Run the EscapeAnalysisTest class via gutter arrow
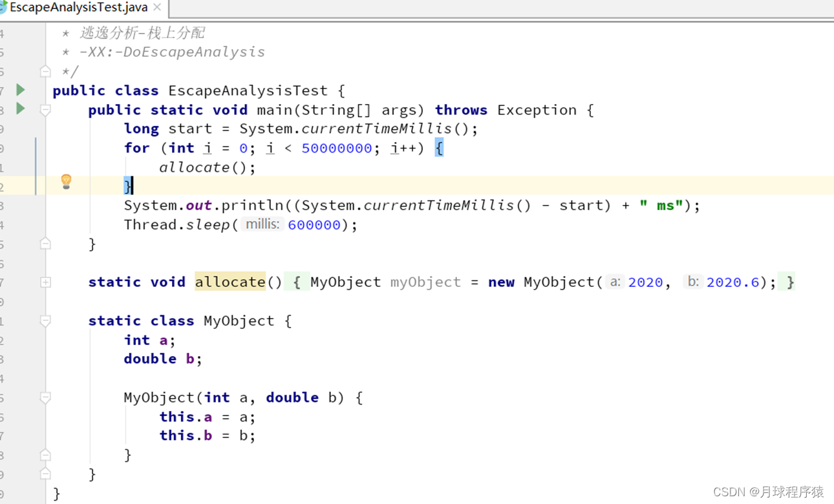This screenshot has height=504, width=834. (21, 90)
